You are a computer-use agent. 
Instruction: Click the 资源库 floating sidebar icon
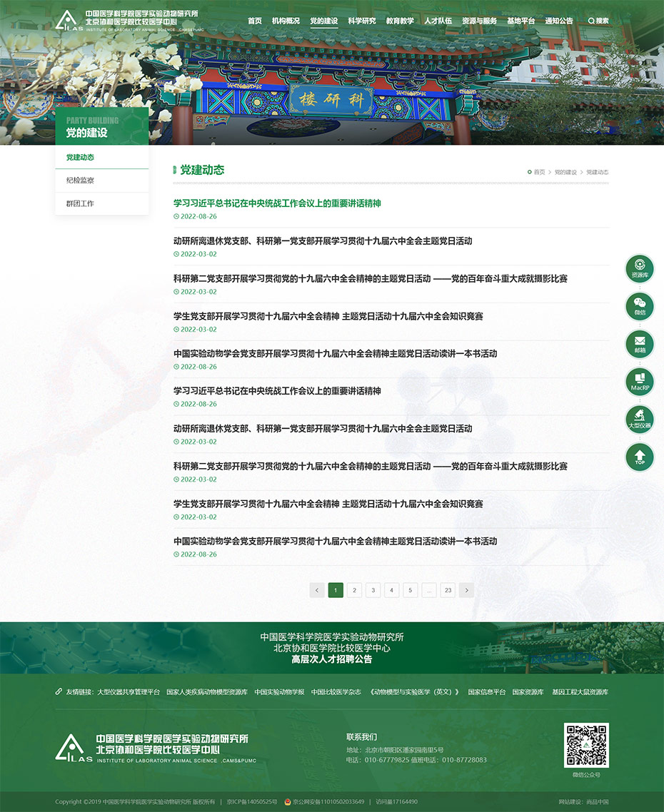640,268
